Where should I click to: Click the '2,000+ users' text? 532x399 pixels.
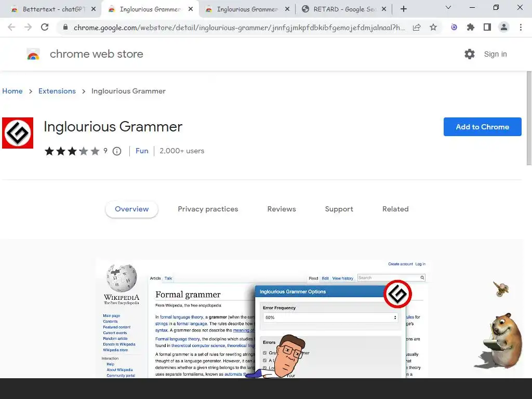tap(182, 151)
